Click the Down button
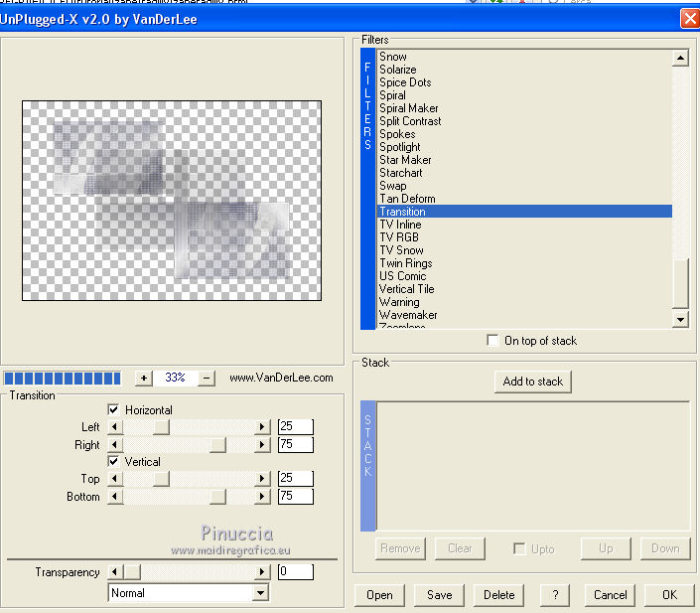 pos(665,548)
